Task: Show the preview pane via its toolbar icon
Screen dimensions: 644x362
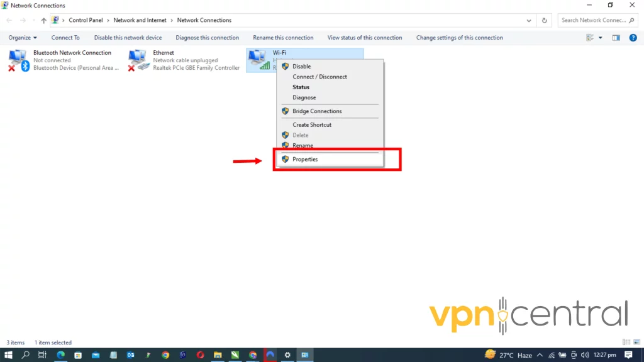Action: (x=616, y=37)
